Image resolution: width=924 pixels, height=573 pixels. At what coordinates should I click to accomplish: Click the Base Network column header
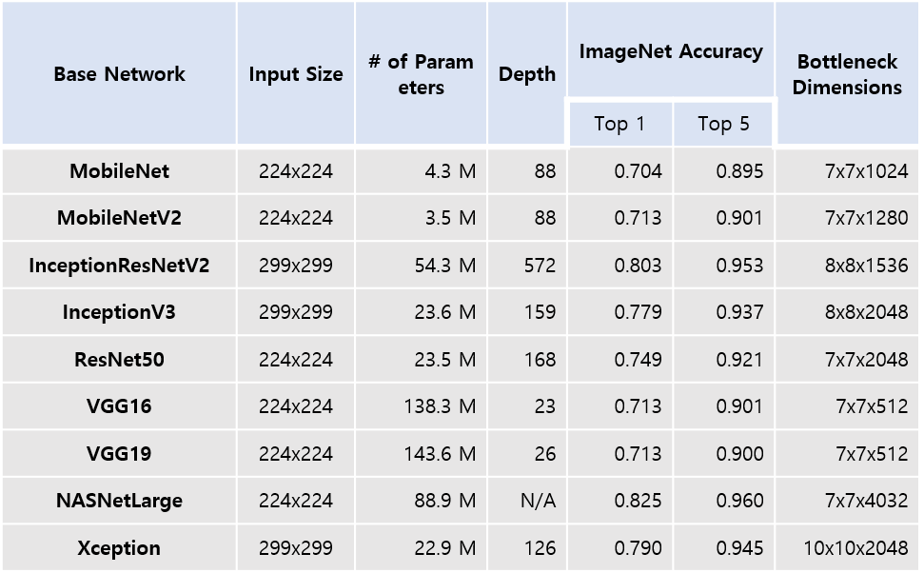tap(119, 74)
